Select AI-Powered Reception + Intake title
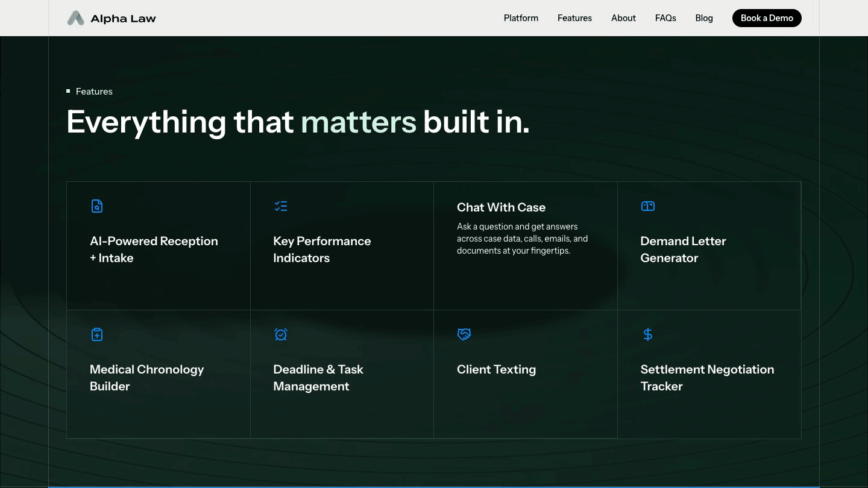This screenshot has width=868, height=488. tap(154, 249)
